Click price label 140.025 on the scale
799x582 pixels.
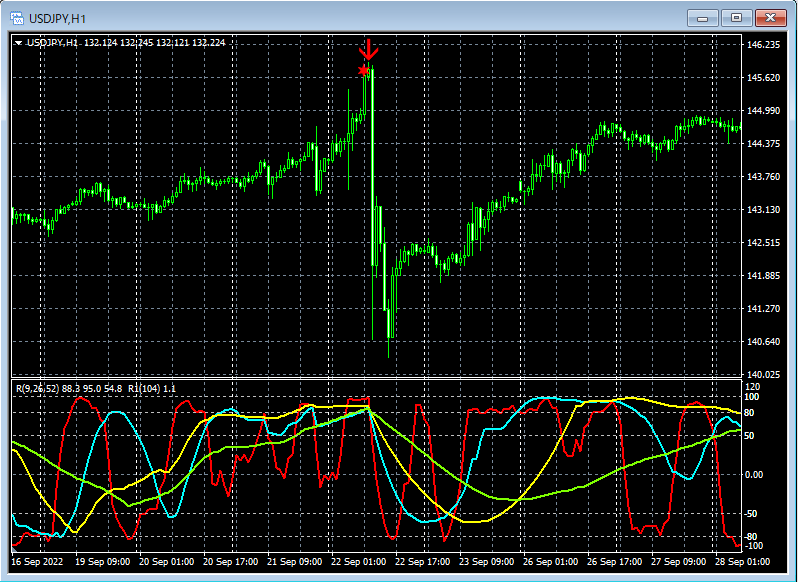point(763,375)
